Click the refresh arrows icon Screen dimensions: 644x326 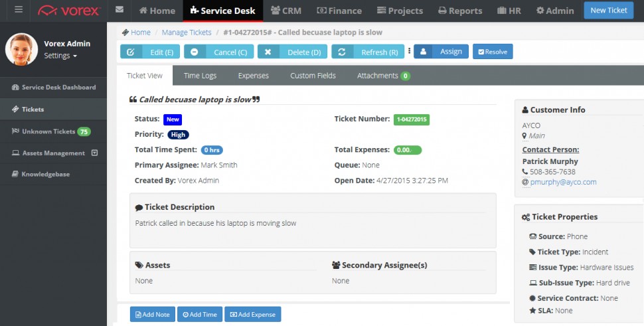pyautogui.click(x=342, y=52)
